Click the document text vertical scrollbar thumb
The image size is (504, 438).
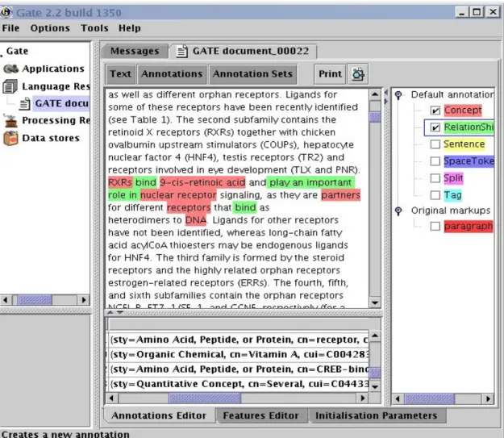(x=375, y=117)
